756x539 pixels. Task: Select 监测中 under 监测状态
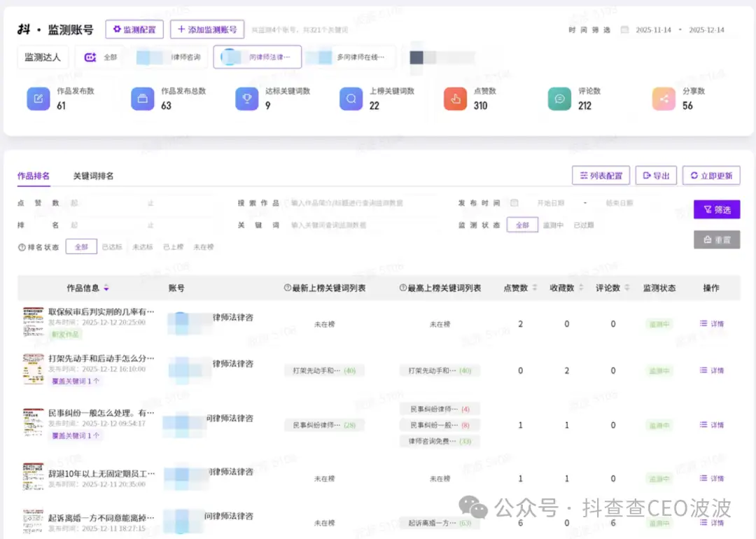click(x=553, y=225)
